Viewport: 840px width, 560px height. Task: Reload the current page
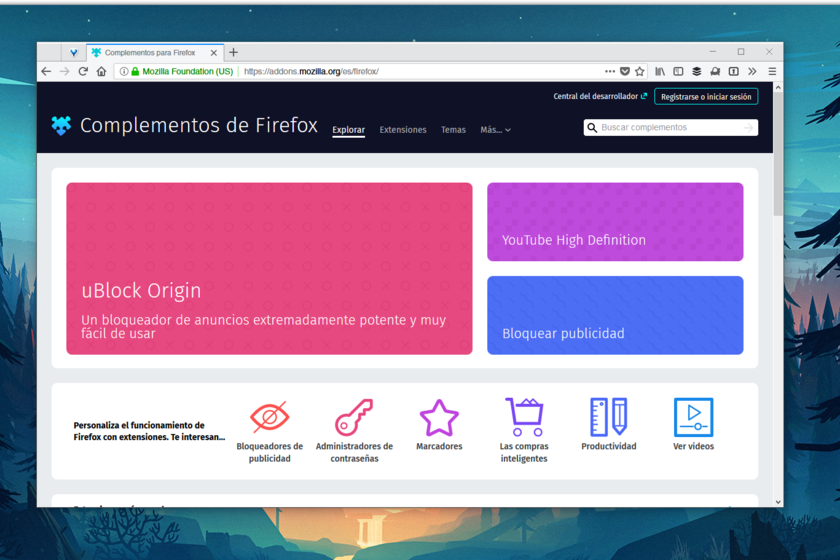[83, 71]
